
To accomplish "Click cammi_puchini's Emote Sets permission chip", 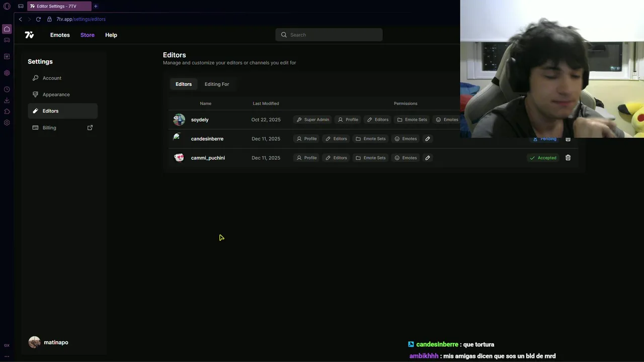I will point(371,158).
